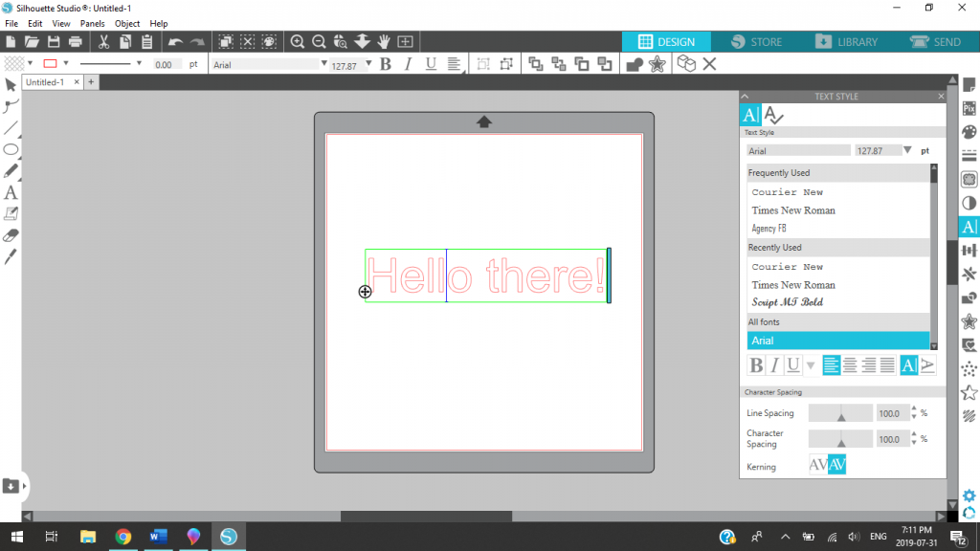The height and width of the screenshot is (551, 980).
Task: Pick the Select arrow tool
Action: point(11,85)
